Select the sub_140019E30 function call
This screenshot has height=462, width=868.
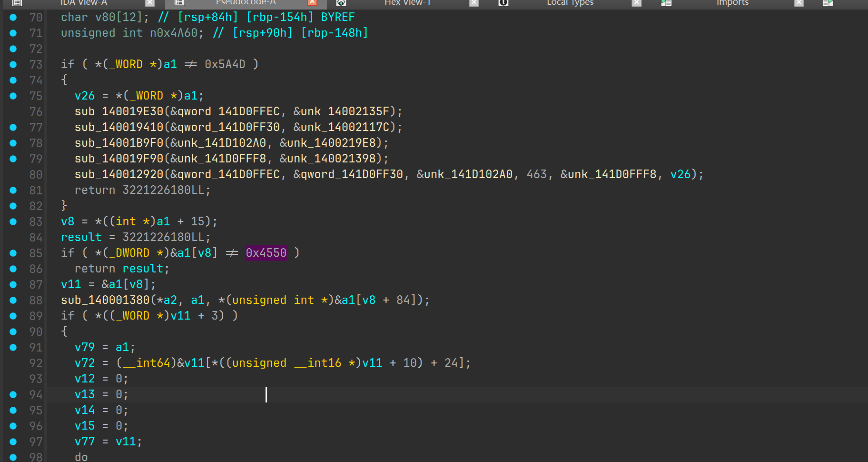click(x=119, y=111)
